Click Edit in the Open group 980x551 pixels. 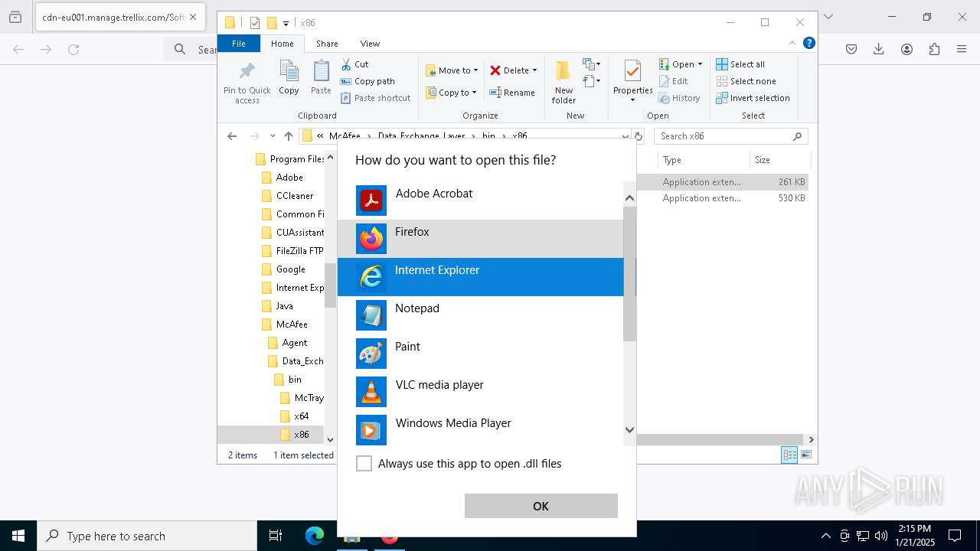[673, 81]
